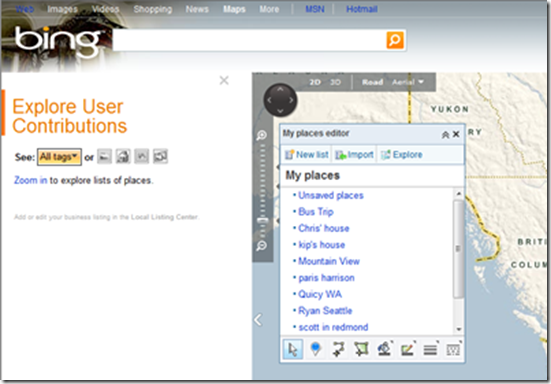Open the line style dashed tool
The height and width of the screenshot is (384, 551).
[x=453, y=350]
